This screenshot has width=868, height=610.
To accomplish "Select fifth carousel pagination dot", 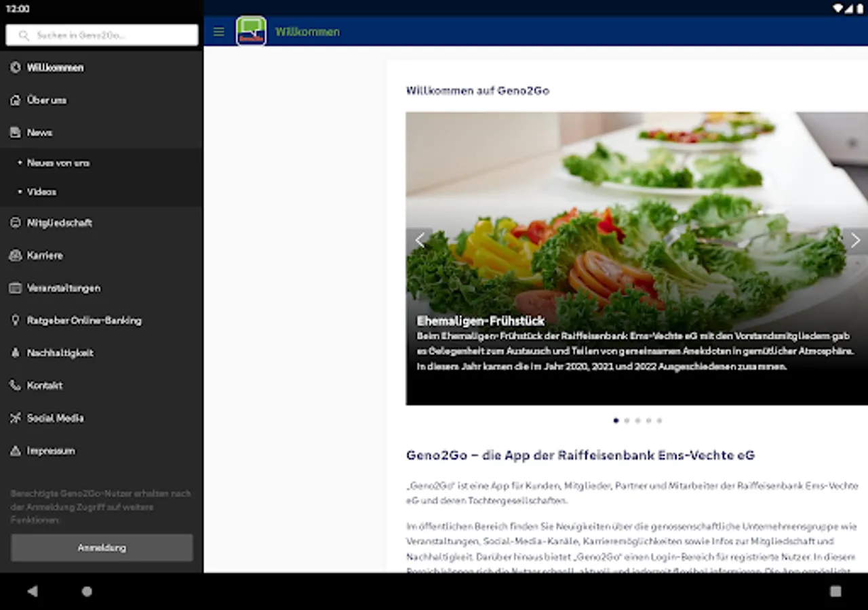I will (x=659, y=420).
